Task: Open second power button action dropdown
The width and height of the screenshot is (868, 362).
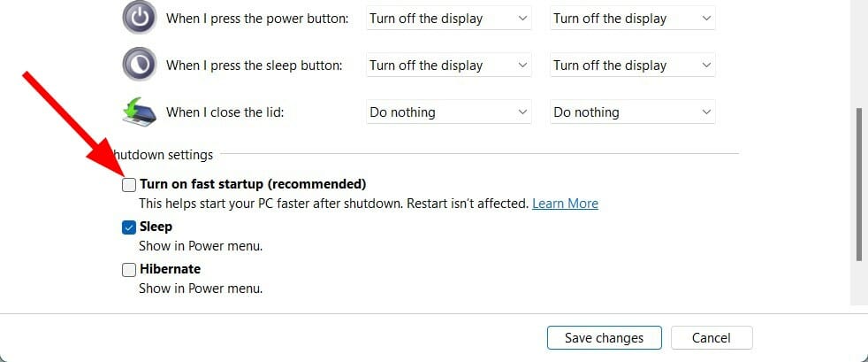Action: (x=632, y=19)
